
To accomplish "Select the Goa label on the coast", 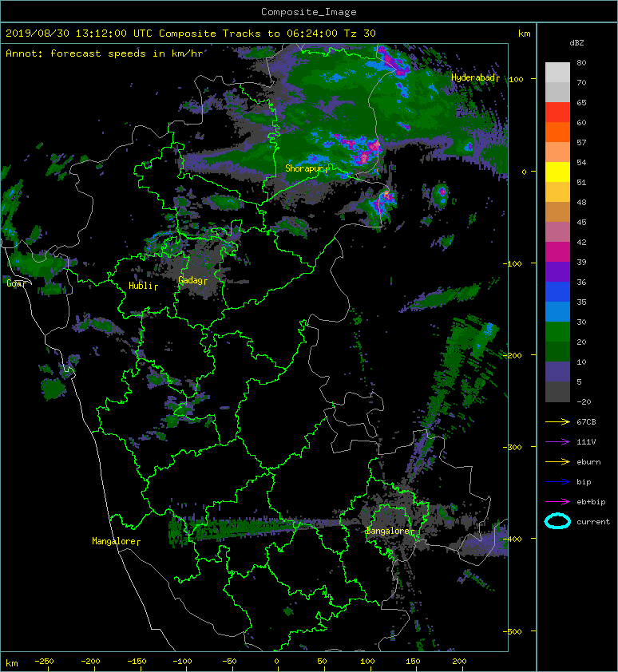I will 14,283.
